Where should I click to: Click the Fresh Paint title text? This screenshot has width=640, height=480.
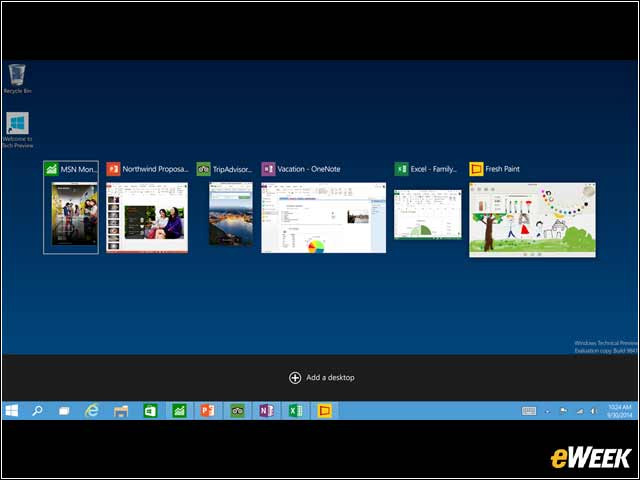click(x=502, y=169)
